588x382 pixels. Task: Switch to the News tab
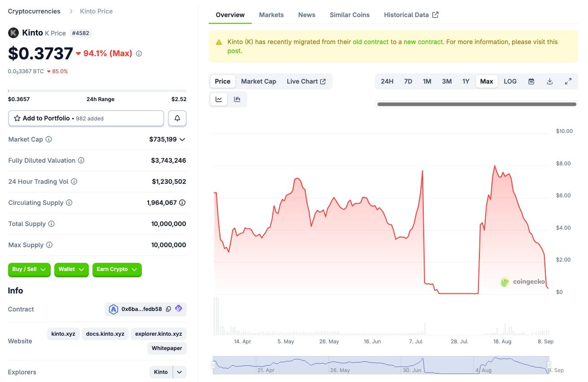[307, 15]
